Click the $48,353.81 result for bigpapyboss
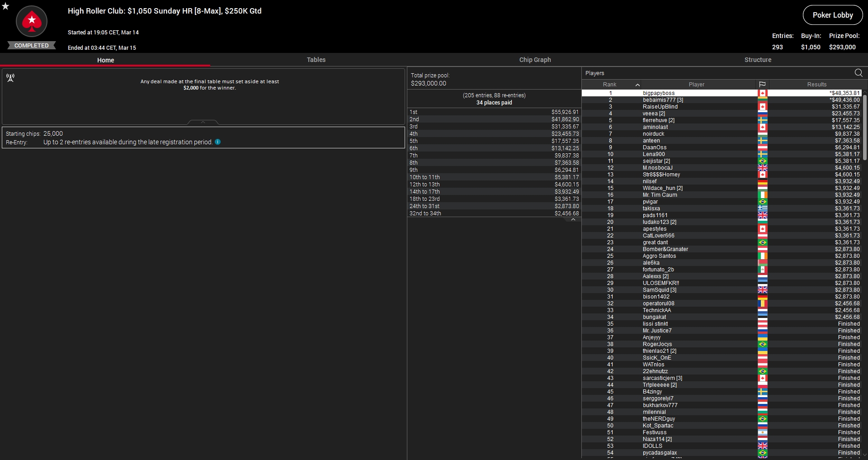The width and height of the screenshot is (868, 460). [x=844, y=93]
